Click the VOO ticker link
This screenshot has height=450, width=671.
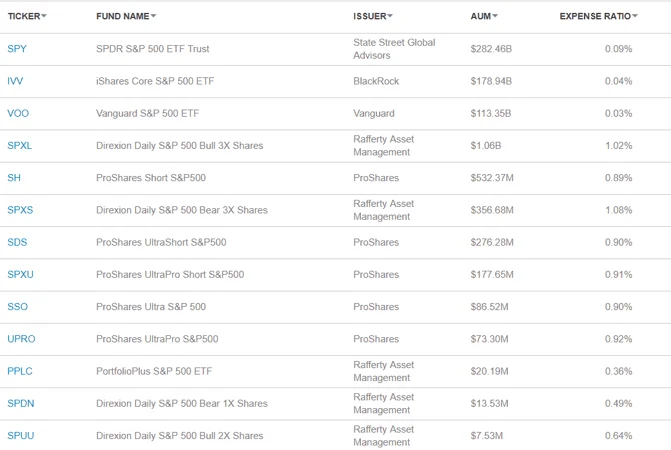[18, 114]
